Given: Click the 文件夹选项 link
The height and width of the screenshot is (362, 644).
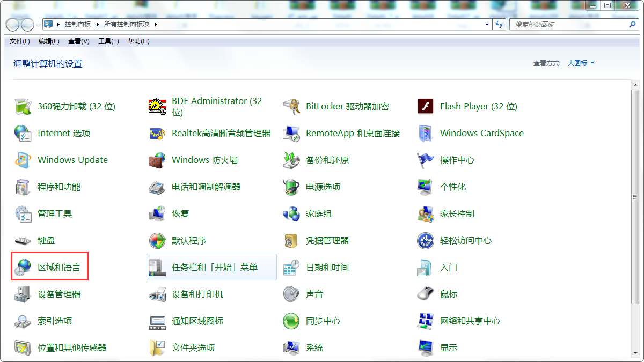Looking at the screenshot, I should coord(193,348).
